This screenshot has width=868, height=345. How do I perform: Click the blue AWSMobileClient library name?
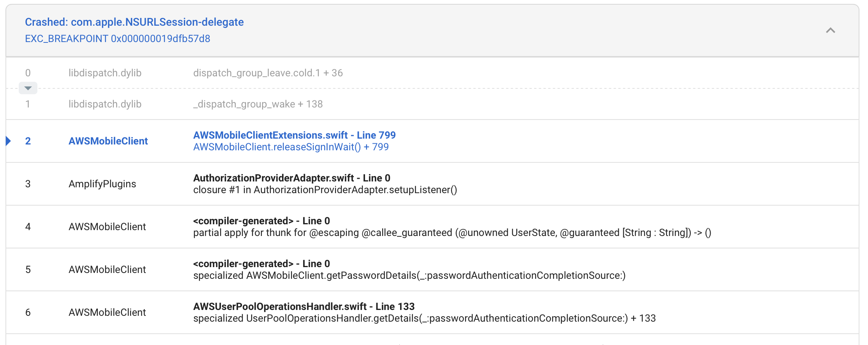(x=108, y=141)
